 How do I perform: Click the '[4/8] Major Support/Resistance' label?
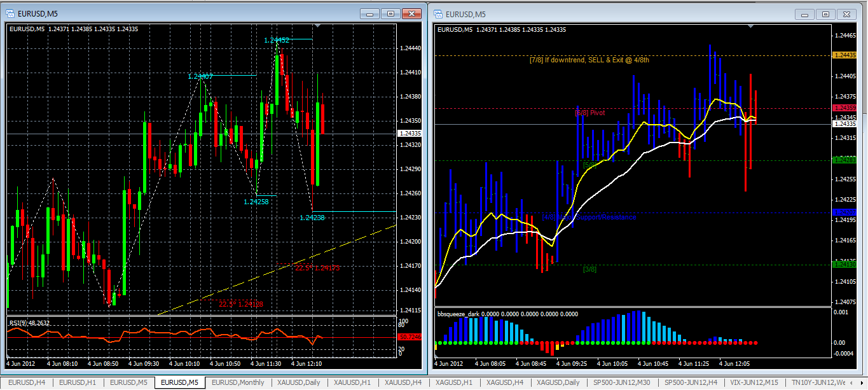pyautogui.click(x=589, y=218)
